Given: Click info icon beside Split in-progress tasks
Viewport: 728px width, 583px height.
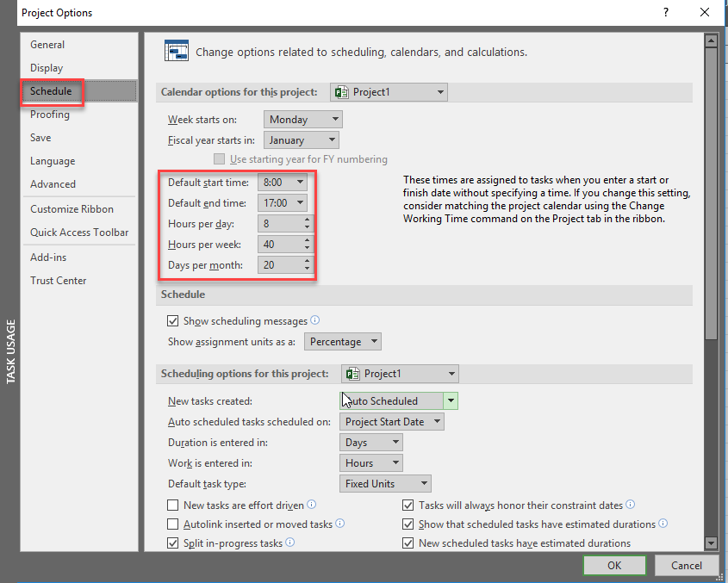Looking at the screenshot, I should click(x=290, y=543).
